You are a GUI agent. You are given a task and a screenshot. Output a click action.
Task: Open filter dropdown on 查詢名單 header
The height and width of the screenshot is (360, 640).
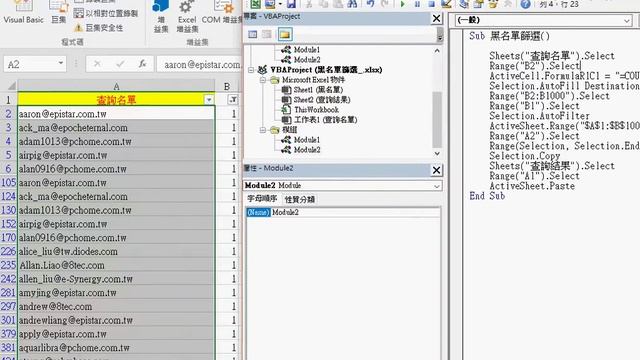click(x=209, y=100)
